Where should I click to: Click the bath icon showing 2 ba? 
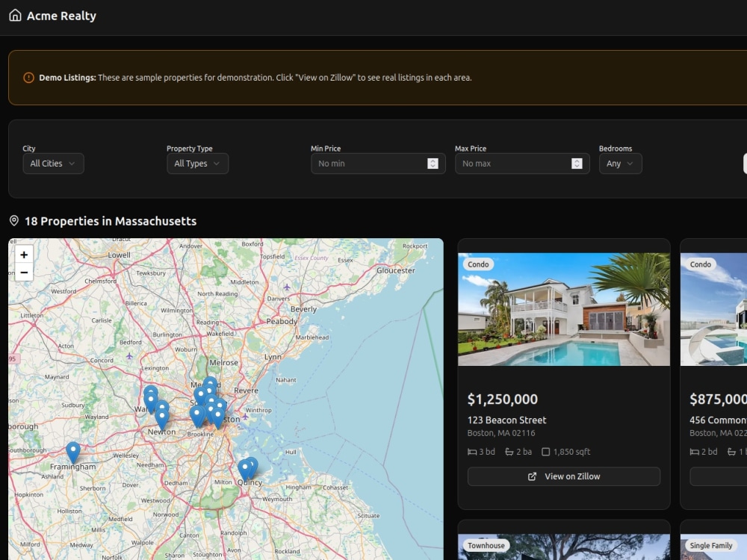tap(509, 452)
